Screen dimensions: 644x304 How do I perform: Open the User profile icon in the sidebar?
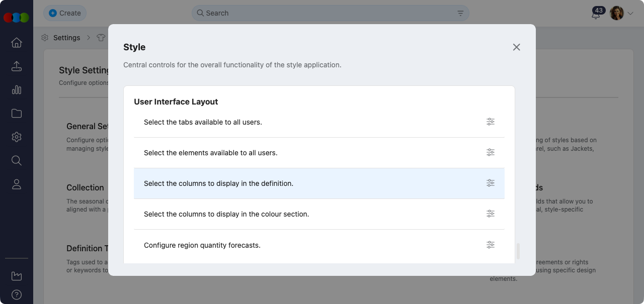click(x=16, y=184)
